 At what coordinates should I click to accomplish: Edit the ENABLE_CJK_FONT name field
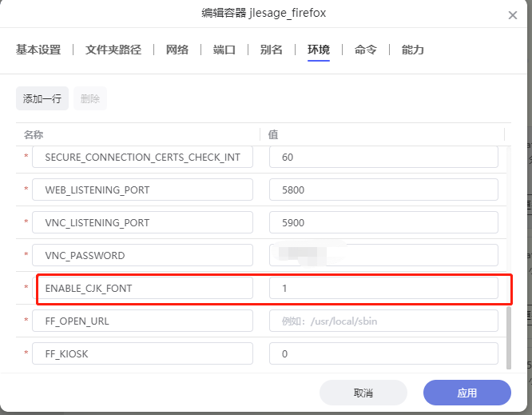point(142,288)
